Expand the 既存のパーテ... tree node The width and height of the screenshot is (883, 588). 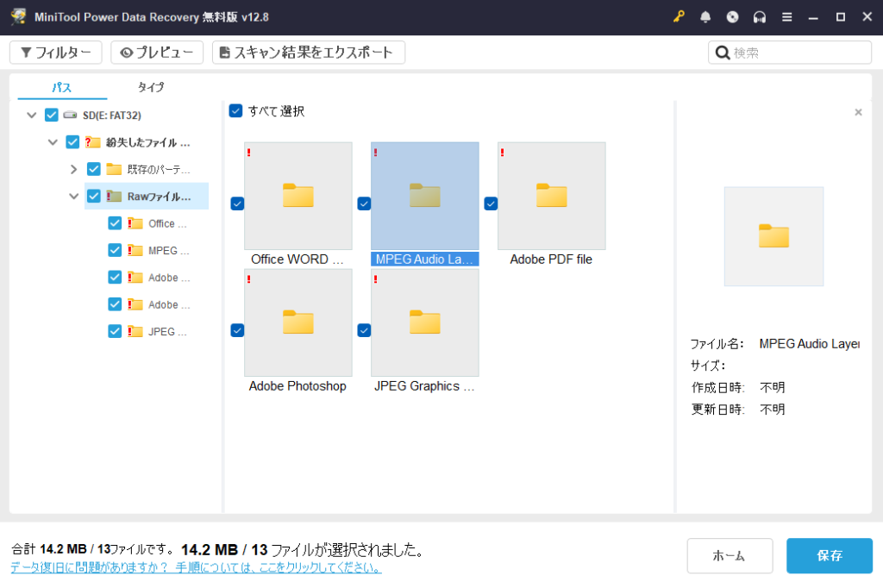click(74, 169)
